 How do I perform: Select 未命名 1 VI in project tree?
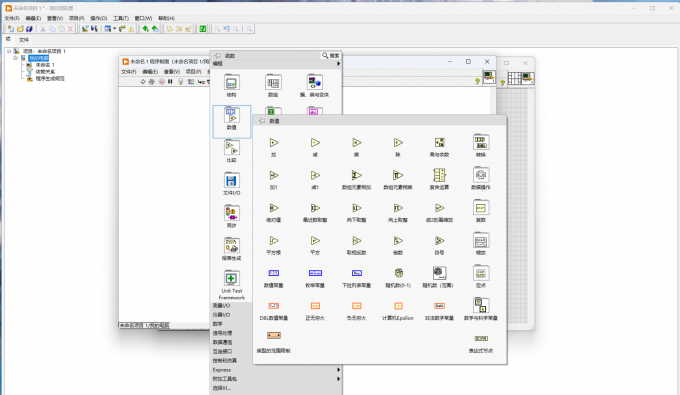coord(45,65)
